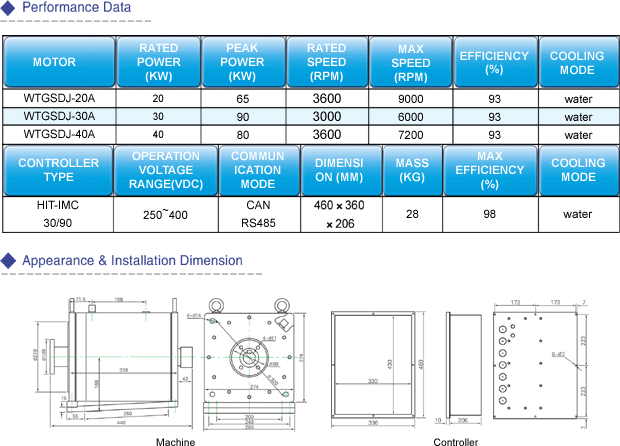
Task: Click the CAN RS485 communication cell
Action: 258,213
